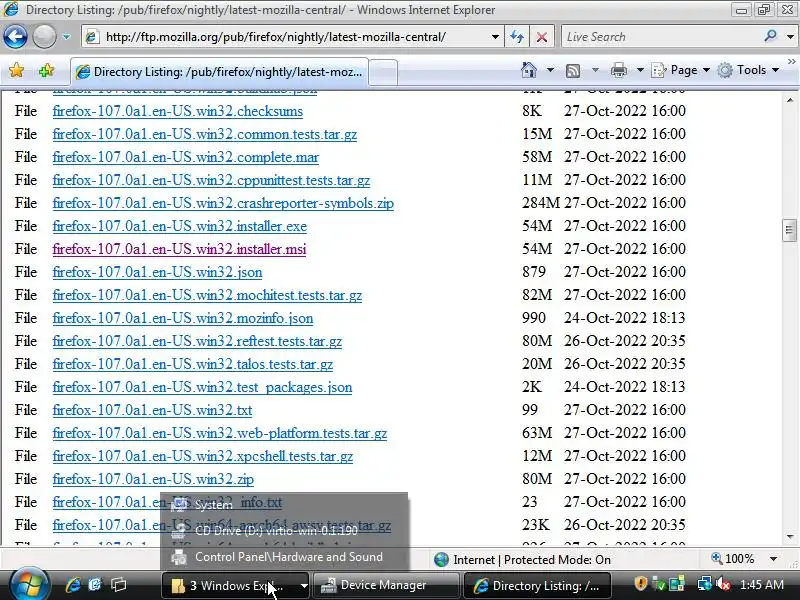
Task: Click the 100% zoom level button
Action: tap(733, 559)
